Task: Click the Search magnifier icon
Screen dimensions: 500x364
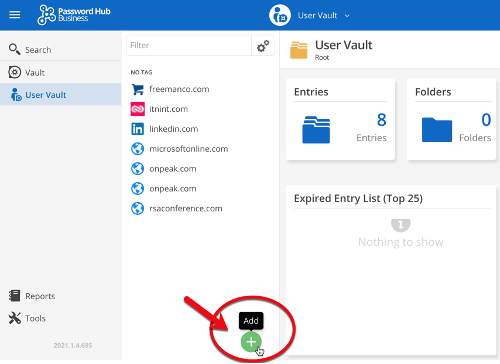Action: pos(14,49)
